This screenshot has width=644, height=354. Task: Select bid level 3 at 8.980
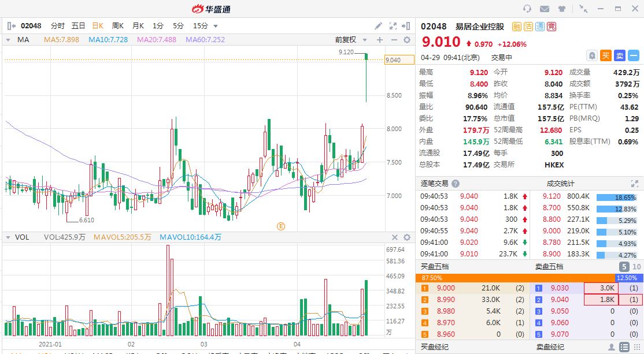(472, 311)
